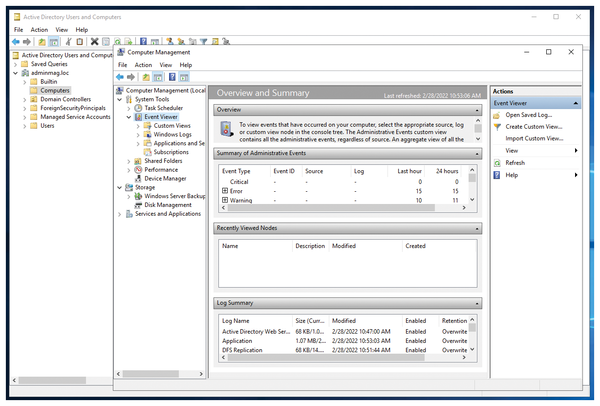Click up-one-level icon in Active Directory toolbar
Image resolution: width=600 pixels, height=406 pixels.
point(42,42)
